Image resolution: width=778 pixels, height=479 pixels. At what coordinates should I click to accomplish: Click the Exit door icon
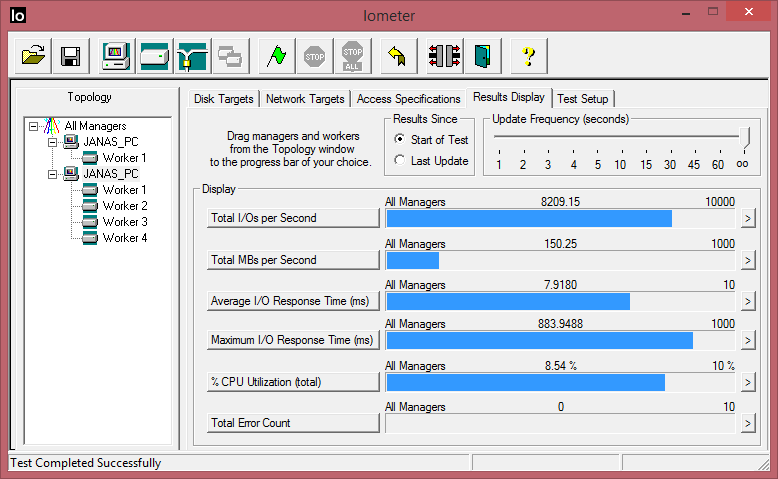[x=483, y=56]
